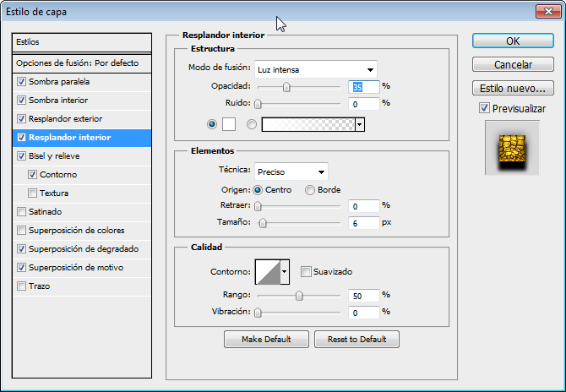Click the Contorno curve thumbnail
Image resolution: width=566 pixels, height=392 pixels.
(x=268, y=272)
